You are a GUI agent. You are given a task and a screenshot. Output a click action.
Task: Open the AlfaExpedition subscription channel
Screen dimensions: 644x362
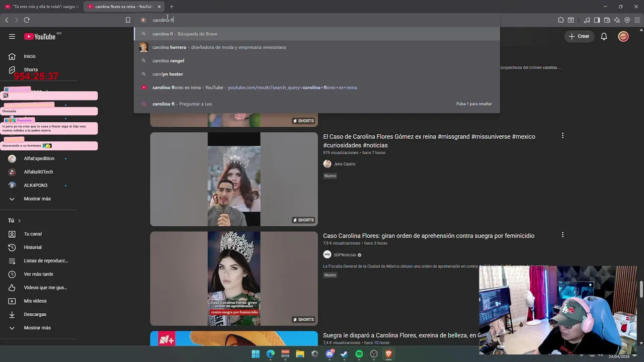click(39, 158)
